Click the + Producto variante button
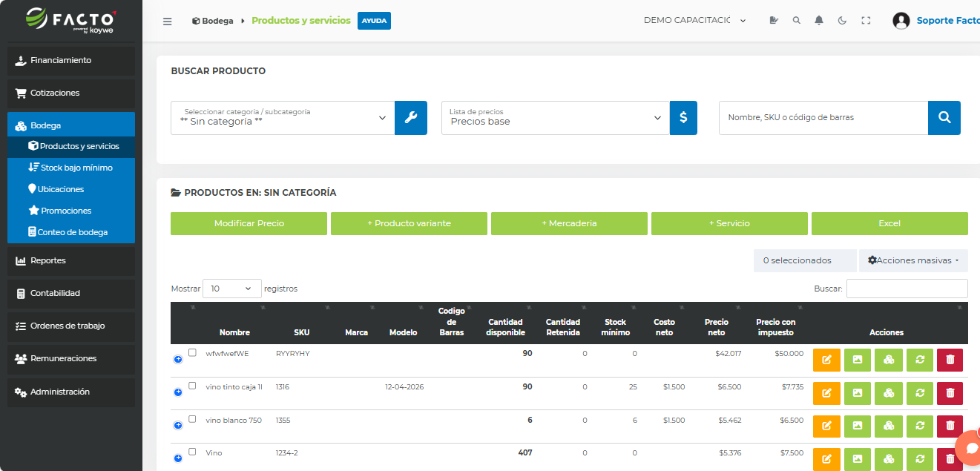Image resolution: width=980 pixels, height=471 pixels. point(409,224)
